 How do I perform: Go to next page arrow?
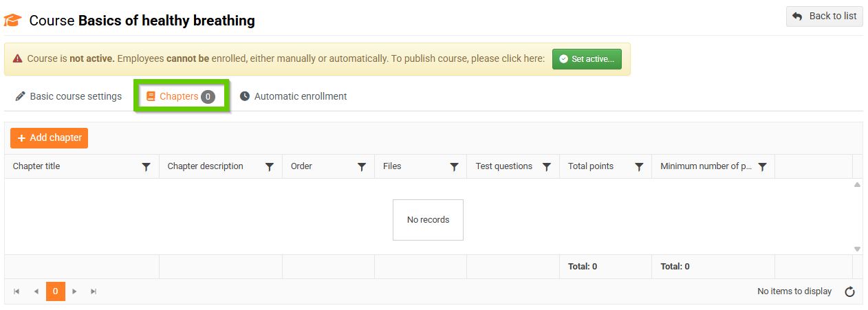tap(74, 291)
